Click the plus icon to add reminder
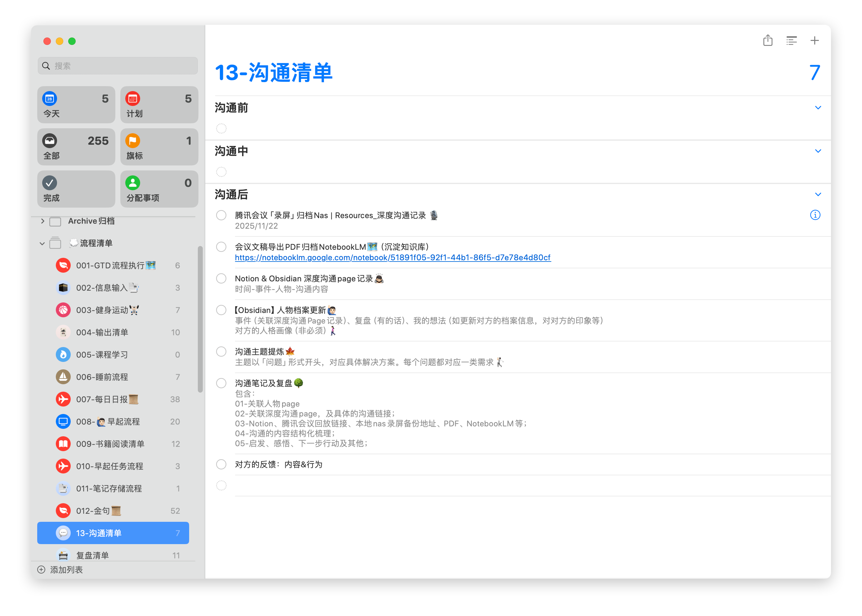862x616 pixels. coord(815,40)
